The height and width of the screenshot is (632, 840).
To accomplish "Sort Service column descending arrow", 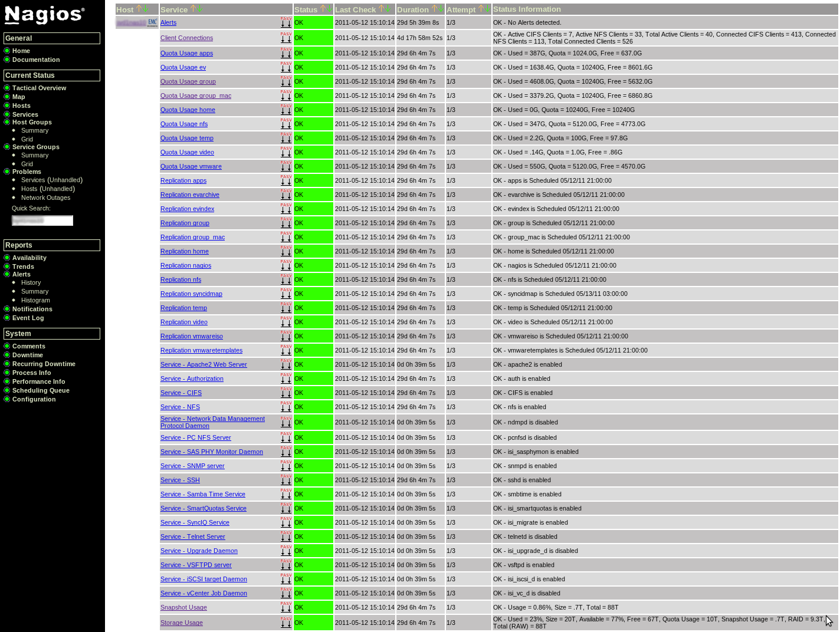I will [x=199, y=9].
